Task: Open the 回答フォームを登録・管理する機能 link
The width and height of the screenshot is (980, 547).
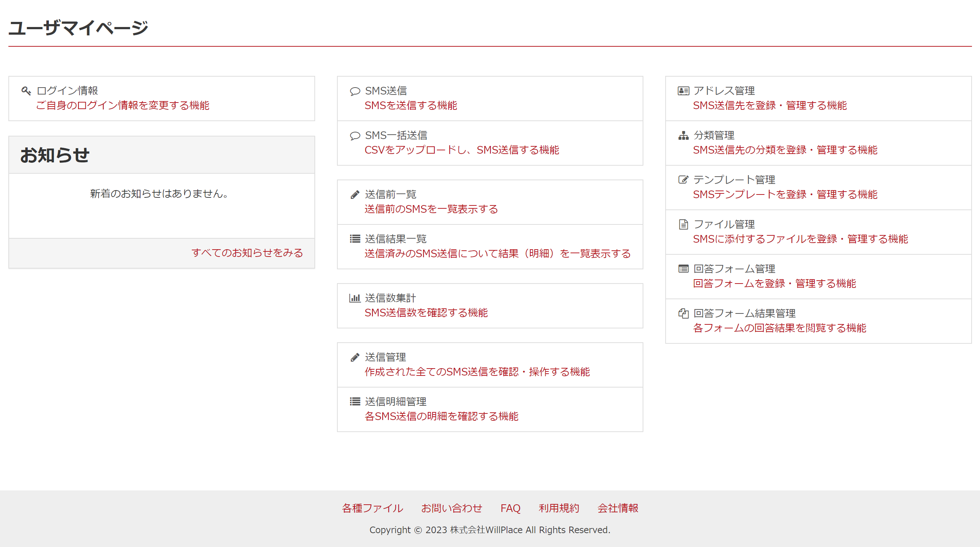Action: (x=774, y=284)
